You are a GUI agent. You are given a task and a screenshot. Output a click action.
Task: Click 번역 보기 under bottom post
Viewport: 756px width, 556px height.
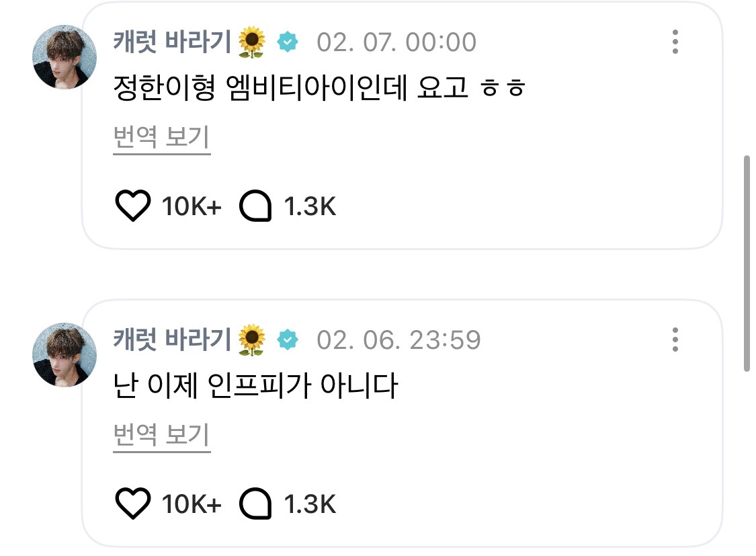click(x=162, y=436)
